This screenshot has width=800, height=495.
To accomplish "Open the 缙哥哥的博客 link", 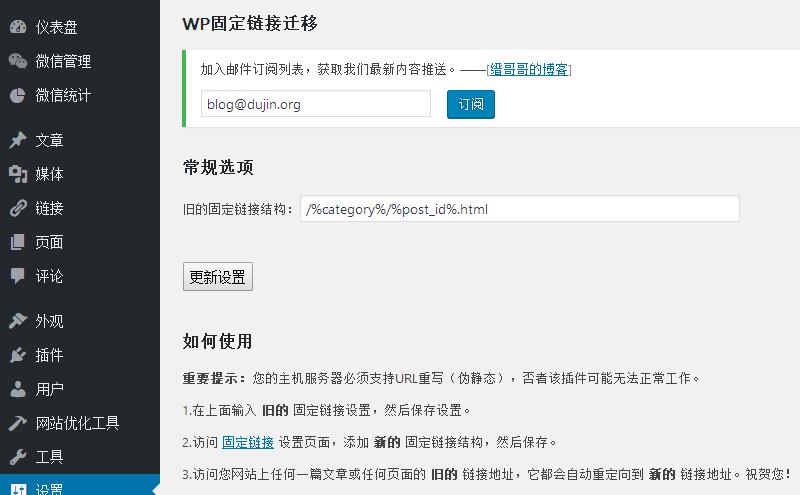I will [x=529, y=69].
